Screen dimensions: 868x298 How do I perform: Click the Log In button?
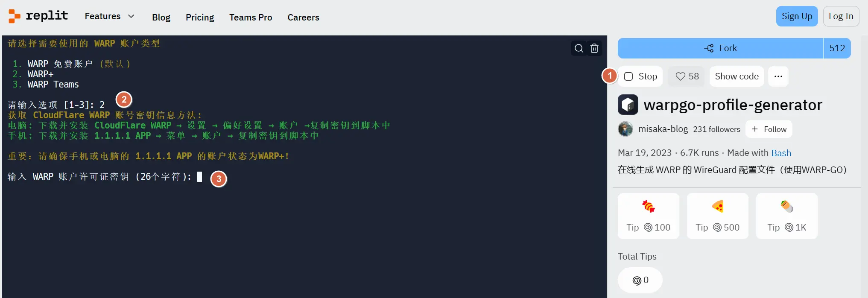(841, 16)
